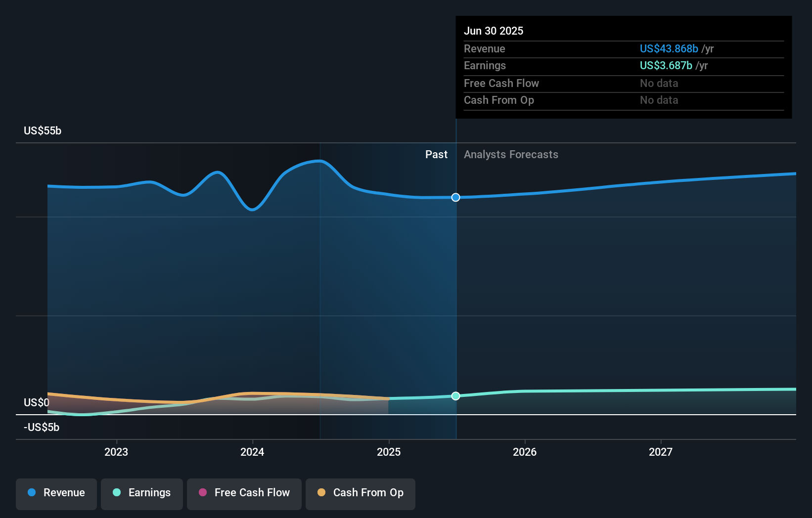Toggle the Revenue series legend button
812x518 pixels.
pos(56,494)
